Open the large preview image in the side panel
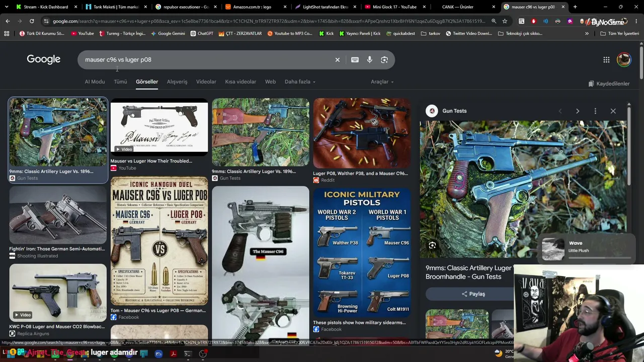 pos(523,190)
